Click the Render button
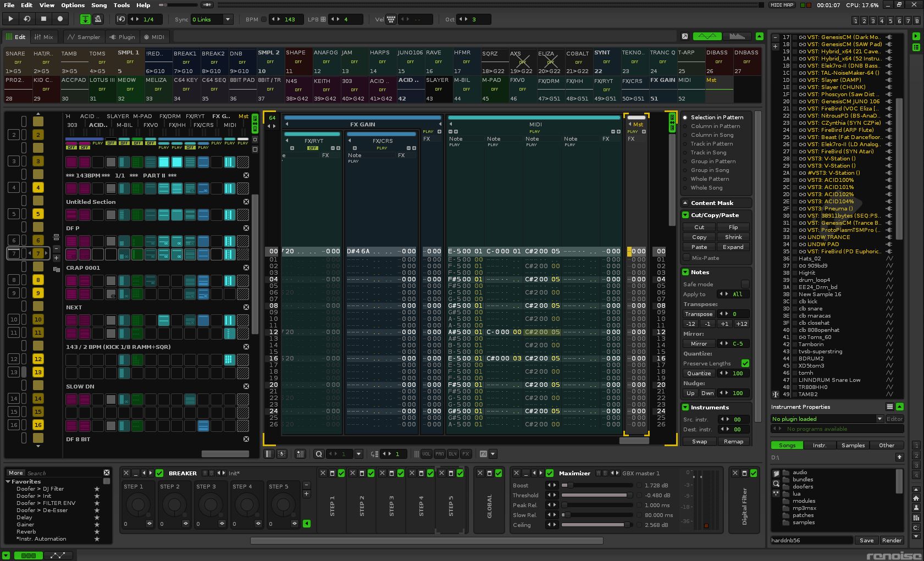The image size is (924, 561). 891,541
